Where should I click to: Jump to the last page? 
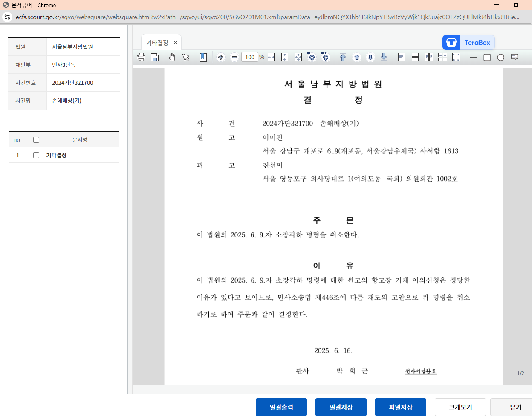(384, 57)
